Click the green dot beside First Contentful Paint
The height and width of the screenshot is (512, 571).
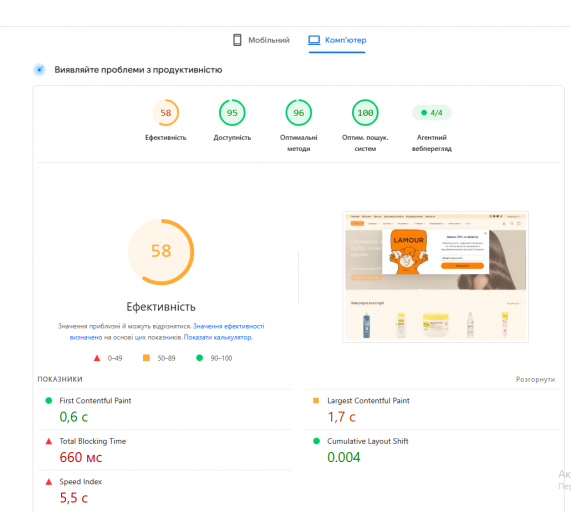pos(48,401)
